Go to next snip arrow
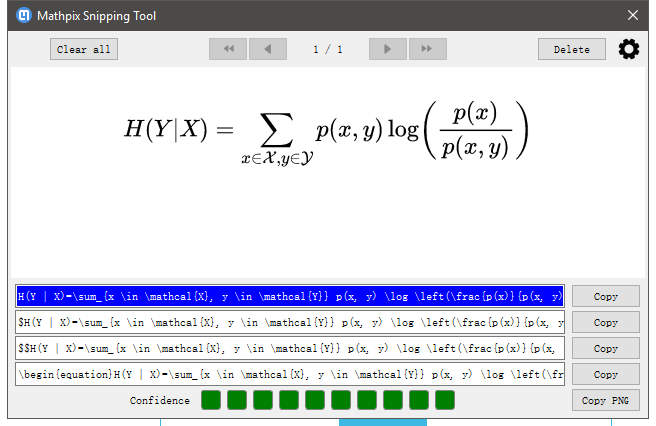656x426 pixels. click(388, 49)
